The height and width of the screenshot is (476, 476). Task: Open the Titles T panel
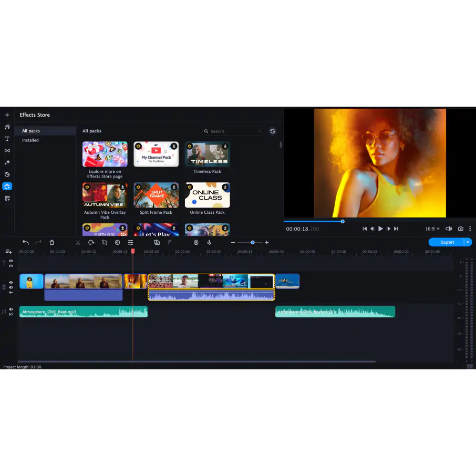7,139
